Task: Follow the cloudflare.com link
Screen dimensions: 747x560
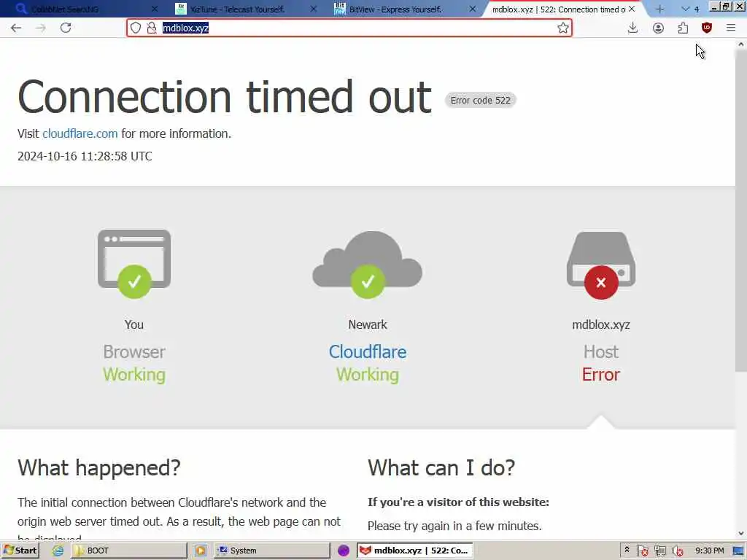Action: click(80, 133)
